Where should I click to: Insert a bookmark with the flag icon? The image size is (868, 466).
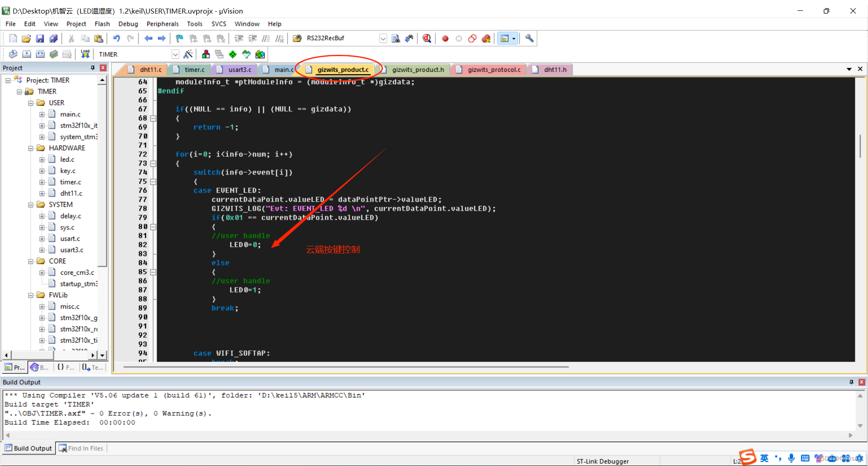(x=179, y=38)
